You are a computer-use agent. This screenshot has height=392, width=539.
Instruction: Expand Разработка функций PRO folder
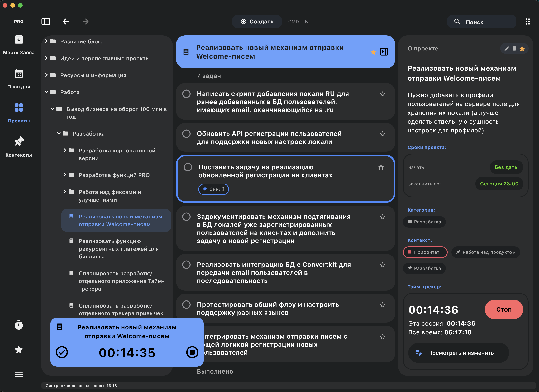(65, 175)
